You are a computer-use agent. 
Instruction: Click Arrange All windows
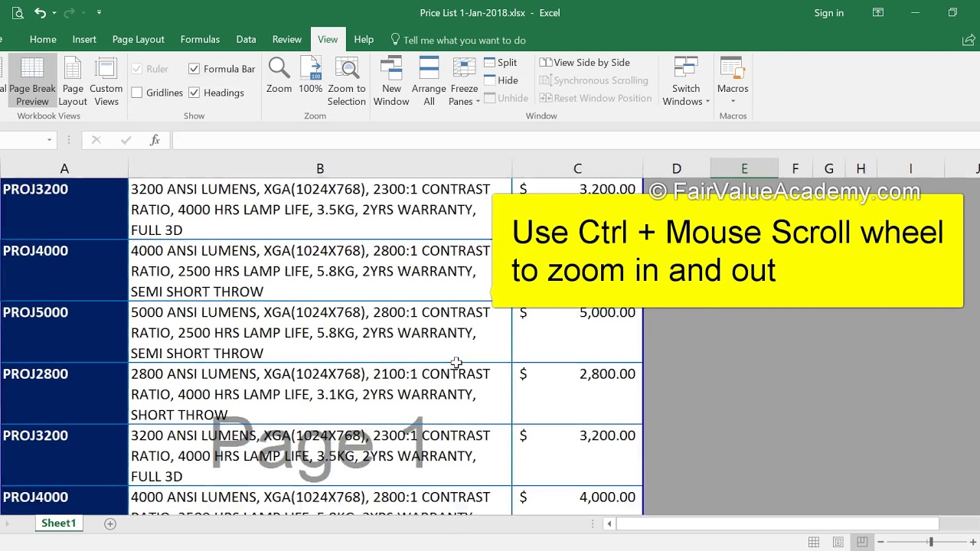[x=429, y=81]
